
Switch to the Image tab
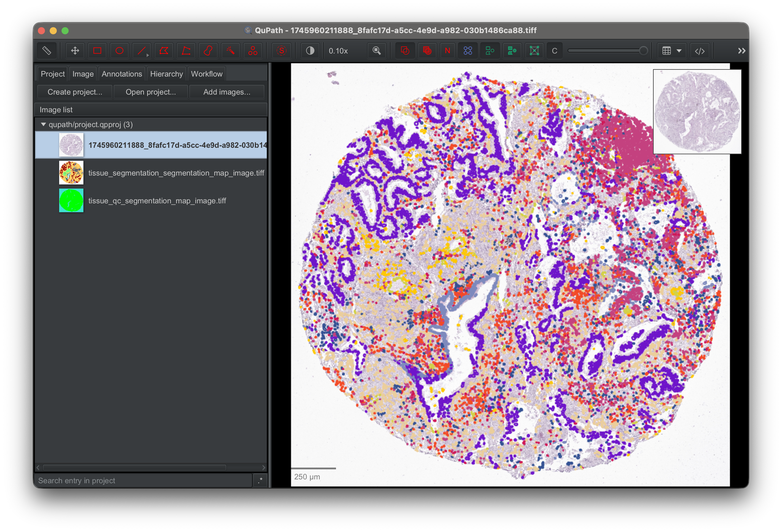83,74
